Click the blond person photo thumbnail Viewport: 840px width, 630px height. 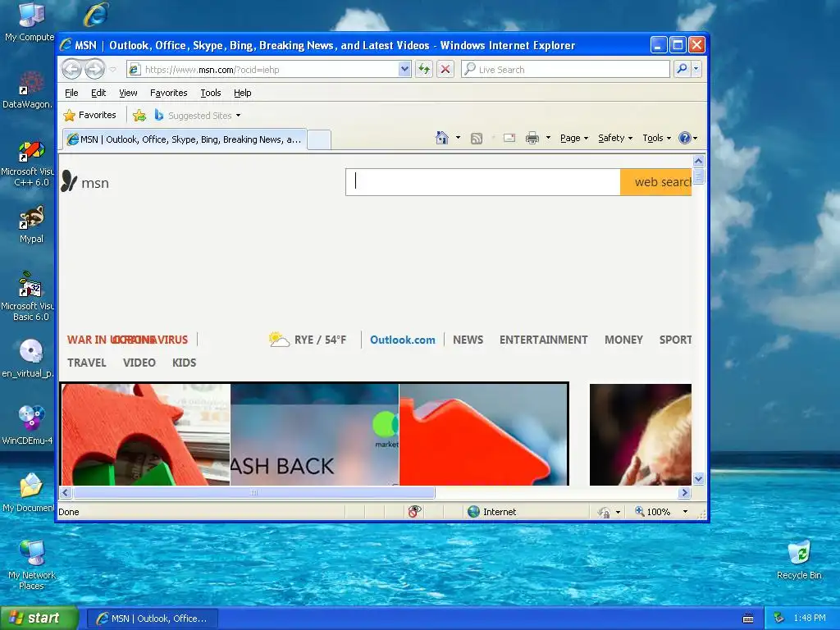pyautogui.click(x=640, y=435)
